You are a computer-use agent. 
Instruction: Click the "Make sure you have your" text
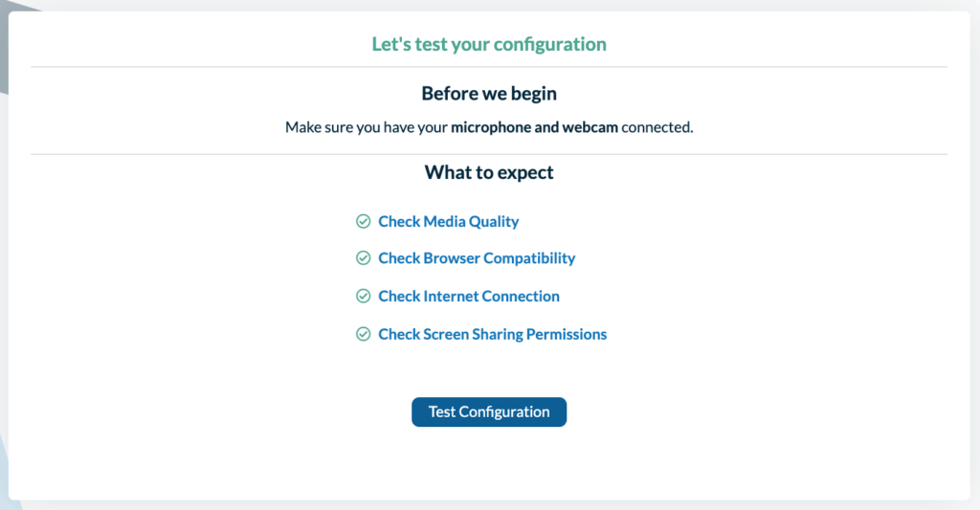click(x=367, y=127)
